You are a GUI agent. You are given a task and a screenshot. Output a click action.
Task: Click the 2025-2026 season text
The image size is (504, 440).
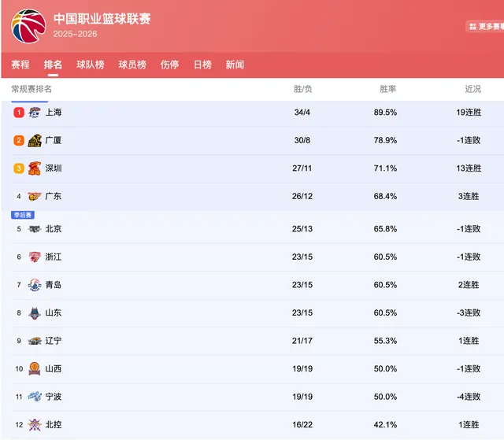click(76, 34)
